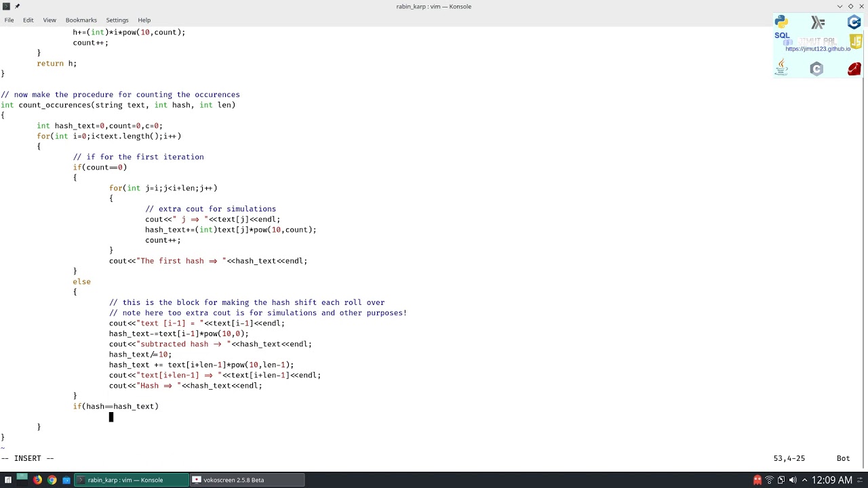Screen dimensions: 868x488
Task: Switch to vokoscreen 2.5.8 Beta task
Action: coord(247,480)
